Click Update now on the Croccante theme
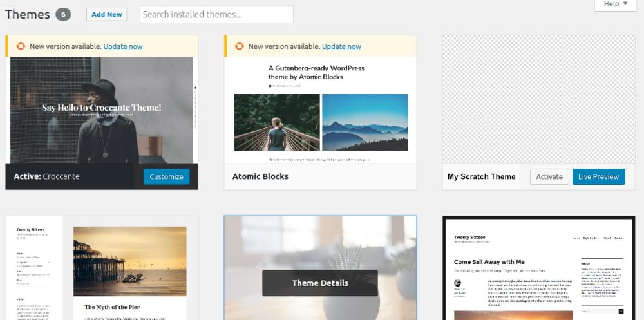The height and width of the screenshot is (320, 644). (x=123, y=46)
